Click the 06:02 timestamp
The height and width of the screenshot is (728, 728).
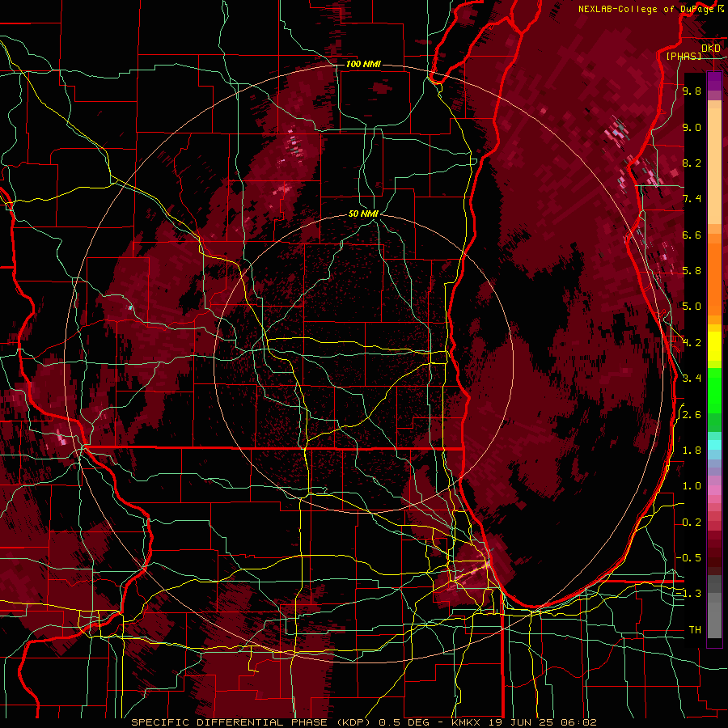[579, 722]
